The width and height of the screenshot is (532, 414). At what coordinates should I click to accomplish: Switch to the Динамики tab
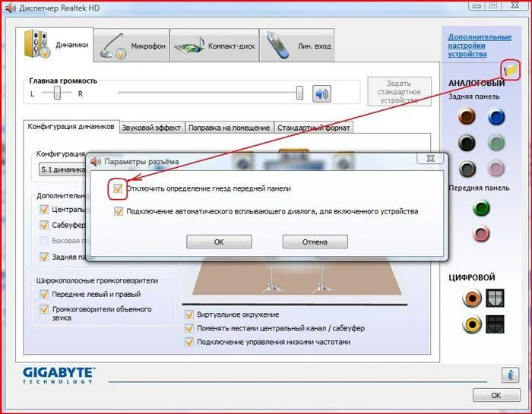(x=55, y=44)
